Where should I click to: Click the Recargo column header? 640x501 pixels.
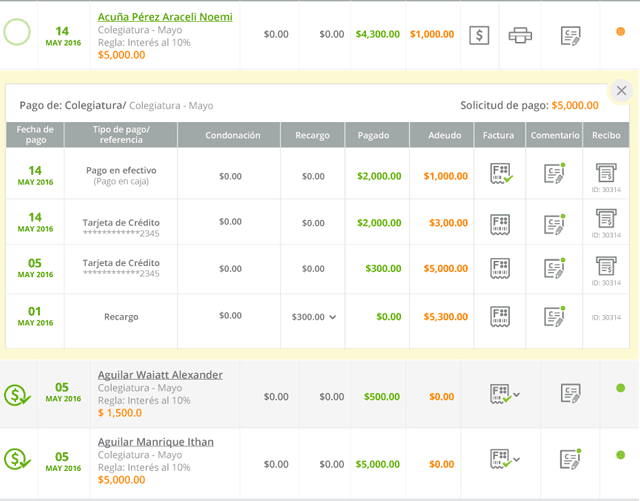[x=312, y=135]
